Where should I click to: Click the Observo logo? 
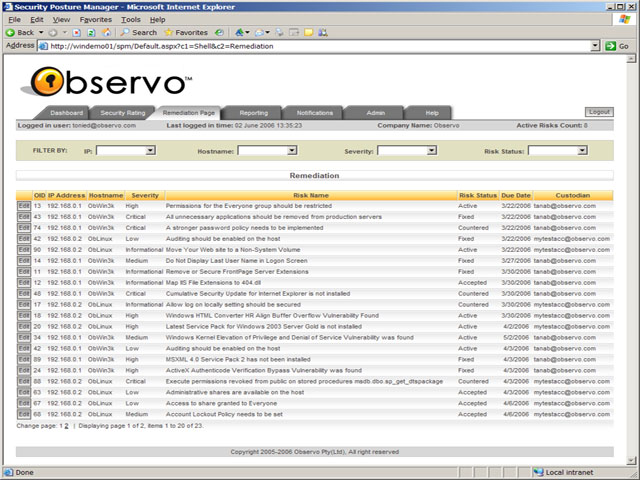pyautogui.click(x=107, y=82)
